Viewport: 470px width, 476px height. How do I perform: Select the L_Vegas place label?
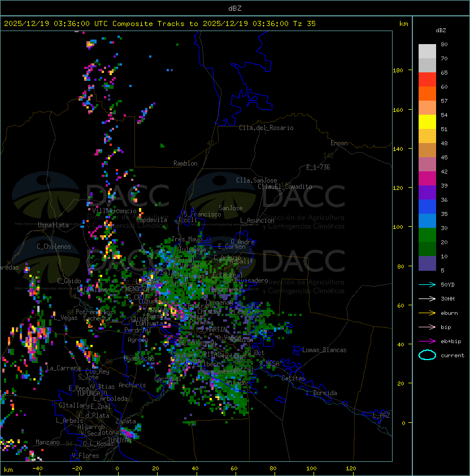66,318
